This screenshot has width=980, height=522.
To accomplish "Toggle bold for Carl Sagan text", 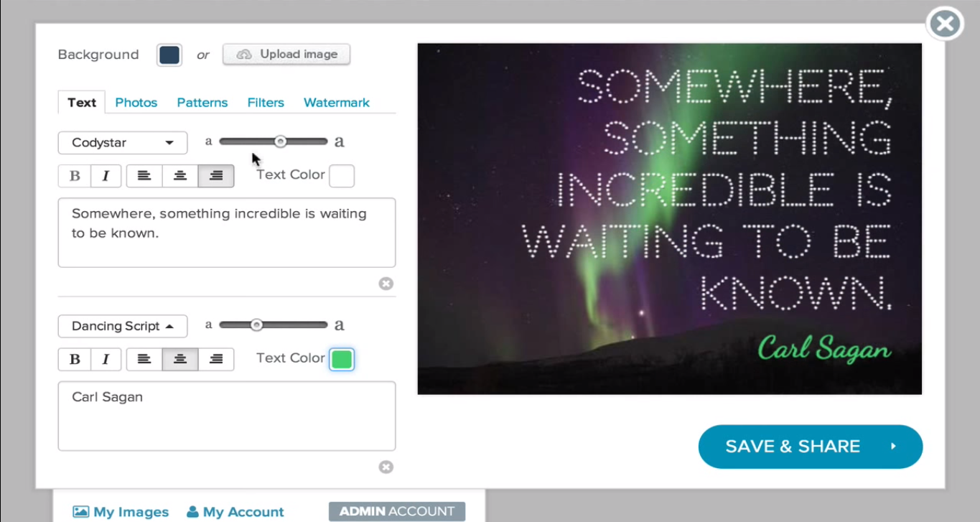I will pyautogui.click(x=75, y=359).
